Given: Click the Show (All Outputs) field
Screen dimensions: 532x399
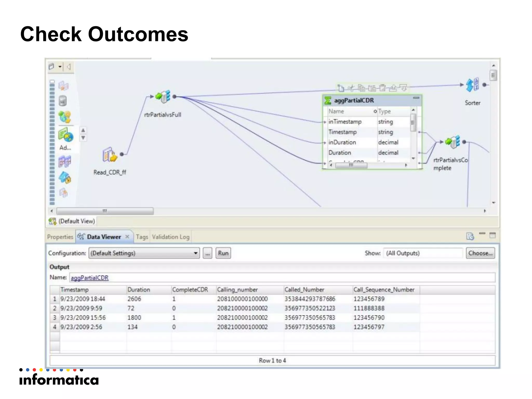Looking at the screenshot, I should tap(423, 253).
